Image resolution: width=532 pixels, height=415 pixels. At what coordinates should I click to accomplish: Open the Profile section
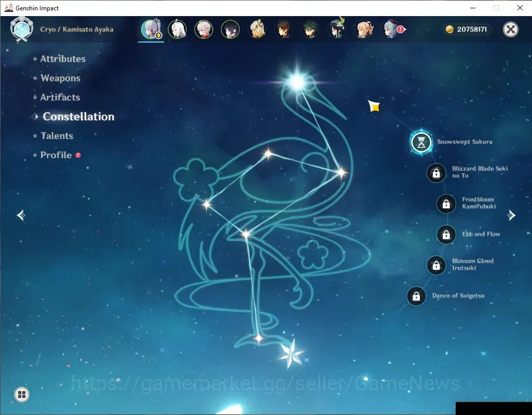click(x=56, y=155)
